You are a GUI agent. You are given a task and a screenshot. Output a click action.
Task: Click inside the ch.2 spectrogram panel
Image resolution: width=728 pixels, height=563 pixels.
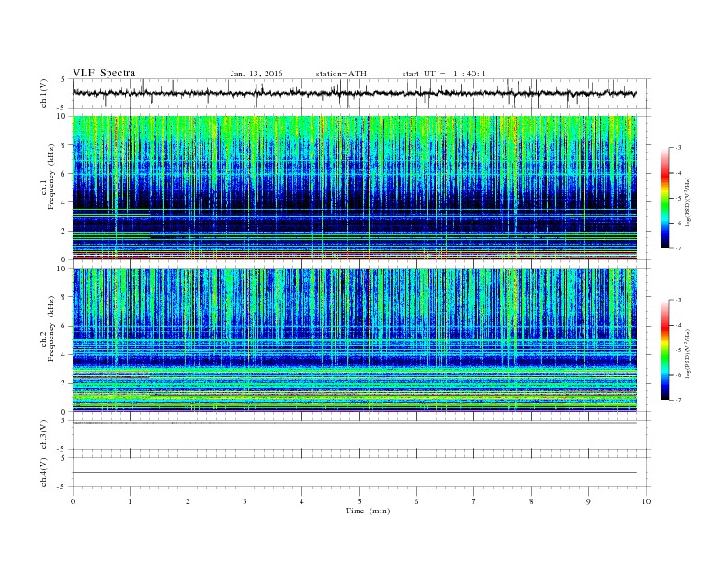pyautogui.click(x=355, y=340)
